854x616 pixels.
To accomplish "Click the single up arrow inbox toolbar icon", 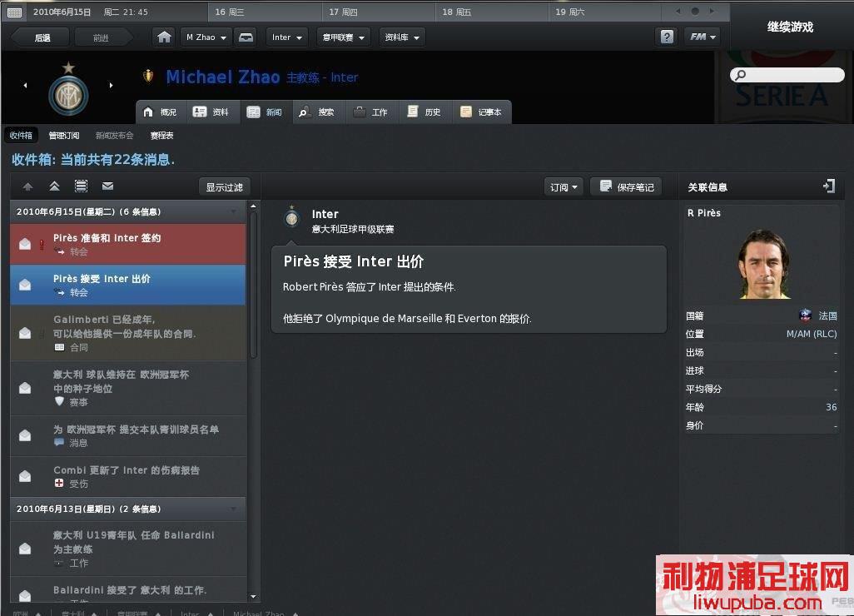I will point(27,186).
